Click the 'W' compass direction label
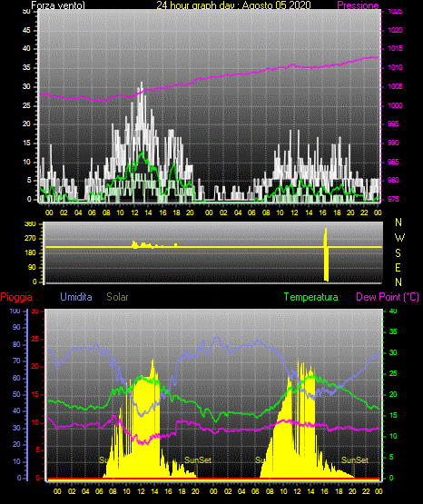This screenshot has height=504, width=423. pyautogui.click(x=399, y=238)
